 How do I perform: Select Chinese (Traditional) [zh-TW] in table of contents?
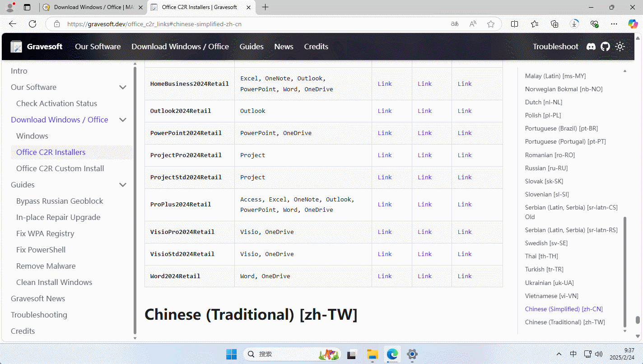click(565, 322)
